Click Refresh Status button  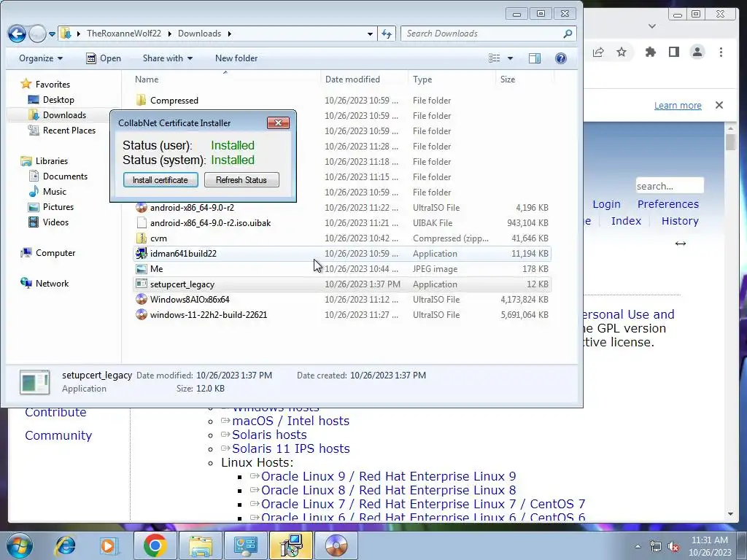(x=241, y=180)
